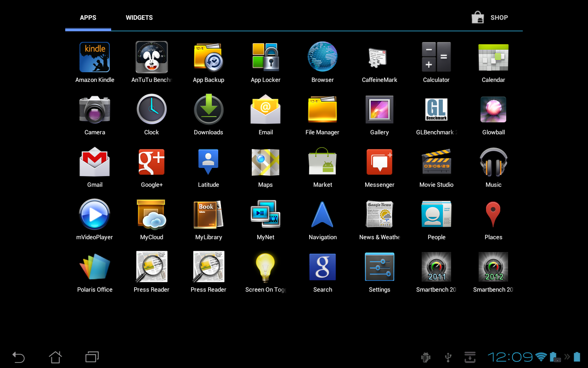Tap the USB connection status icon
This screenshot has width=588, height=368.
[449, 357]
